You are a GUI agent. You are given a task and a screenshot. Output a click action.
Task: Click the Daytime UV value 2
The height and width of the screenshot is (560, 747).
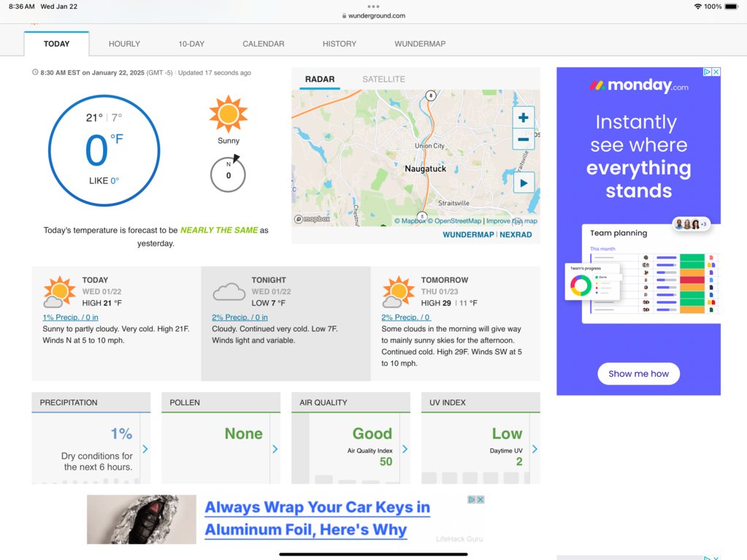coord(519,461)
